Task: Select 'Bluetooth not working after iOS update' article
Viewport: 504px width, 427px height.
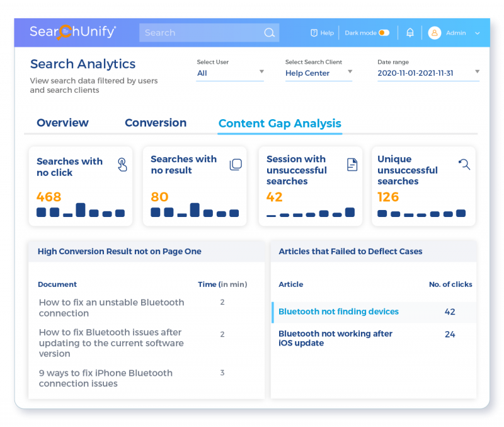Action: point(335,338)
